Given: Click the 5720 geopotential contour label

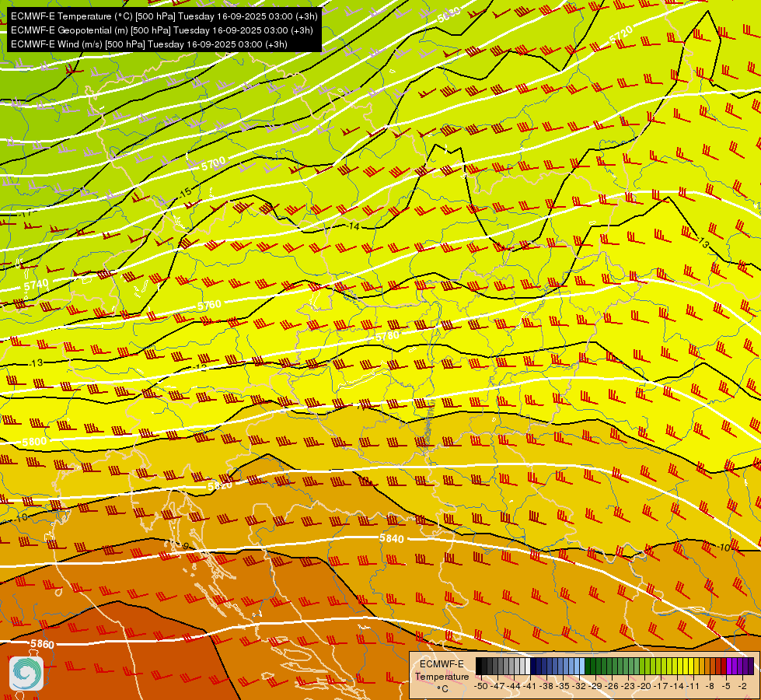Looking at the screenshot, I should tap(621, 34).
